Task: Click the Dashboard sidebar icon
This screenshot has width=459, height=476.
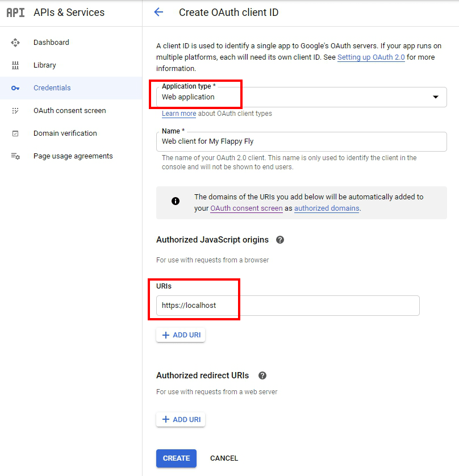Action: pyautogui.click(x=15, y=43)
